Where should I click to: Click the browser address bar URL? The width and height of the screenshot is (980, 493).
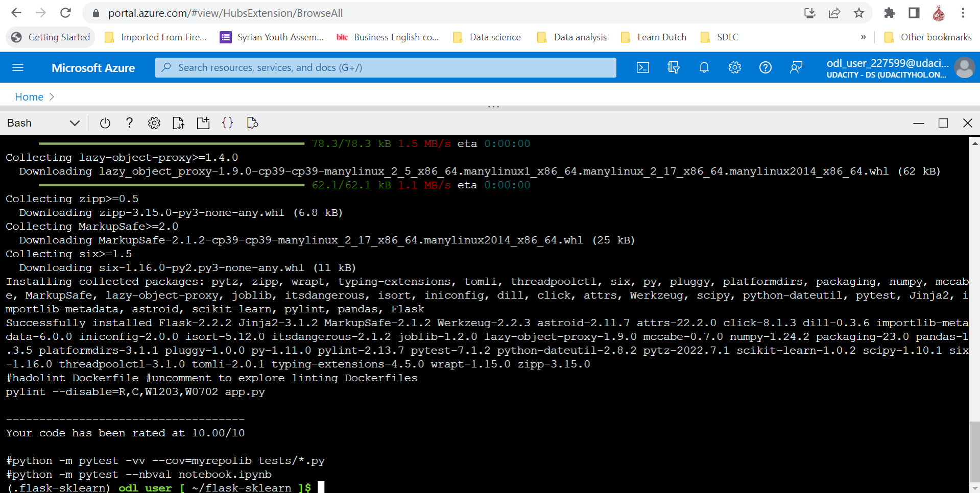click(x=225, y=13)
